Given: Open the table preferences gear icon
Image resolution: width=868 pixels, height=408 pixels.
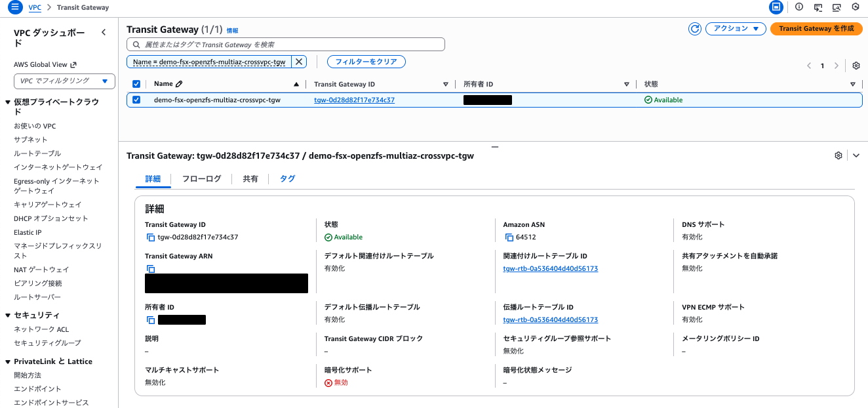Looking at the screenshot, I should pos(856,66).
